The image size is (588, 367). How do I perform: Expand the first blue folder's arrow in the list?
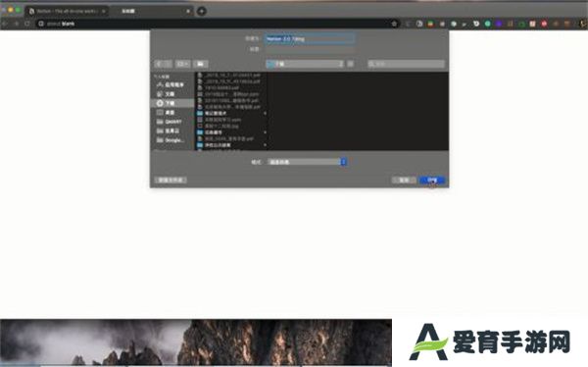[265, 113]
